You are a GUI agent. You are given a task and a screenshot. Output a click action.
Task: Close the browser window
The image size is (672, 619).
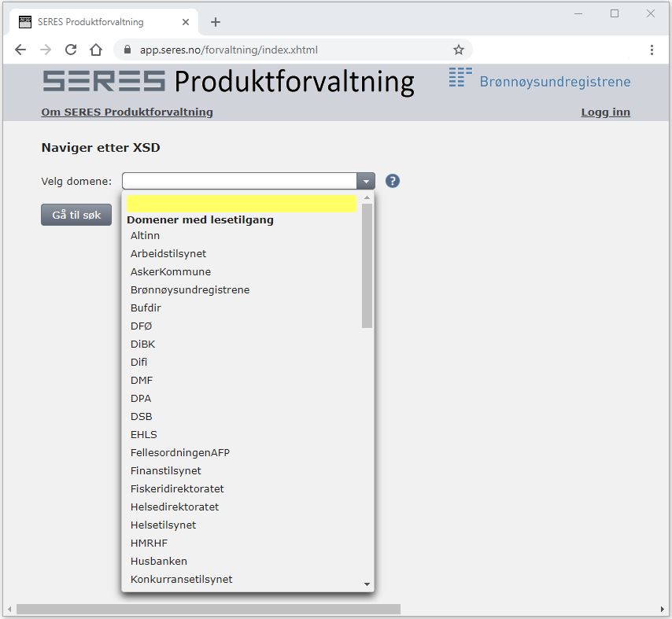[x=651, y=13]
